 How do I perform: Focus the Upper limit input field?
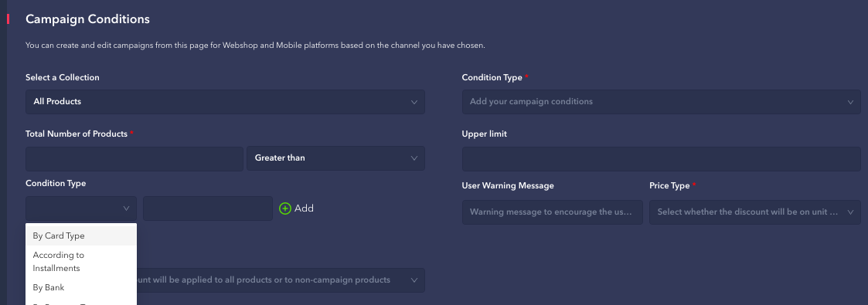point(662,159)
